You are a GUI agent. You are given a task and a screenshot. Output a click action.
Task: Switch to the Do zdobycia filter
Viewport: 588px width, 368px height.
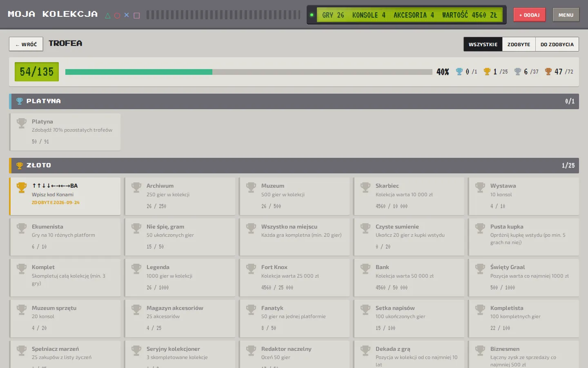tap(557, 44)
